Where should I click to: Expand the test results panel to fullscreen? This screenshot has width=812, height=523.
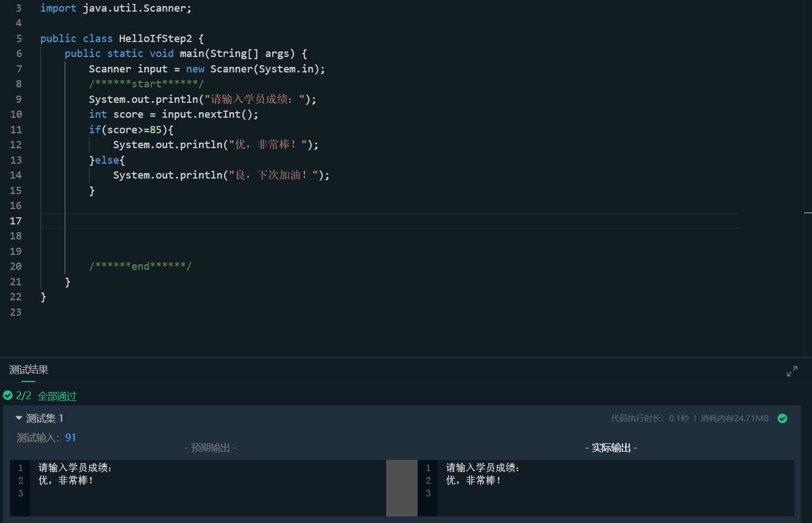pos(792,372)
